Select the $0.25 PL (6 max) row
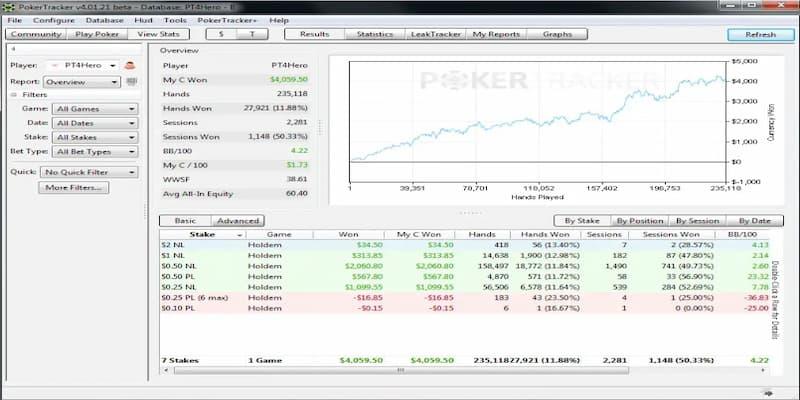 click(x=464, y=297)
